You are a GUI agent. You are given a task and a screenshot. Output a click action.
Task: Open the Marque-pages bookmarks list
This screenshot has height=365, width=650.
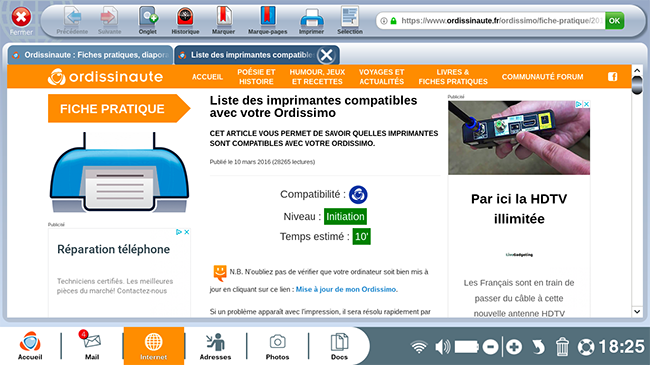[x=267, y=21]
